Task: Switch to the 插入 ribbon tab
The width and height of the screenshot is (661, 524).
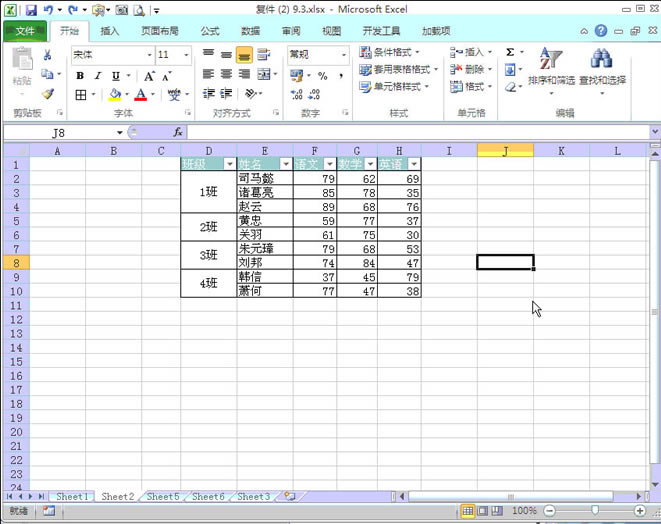Action: tap(110, 31)
